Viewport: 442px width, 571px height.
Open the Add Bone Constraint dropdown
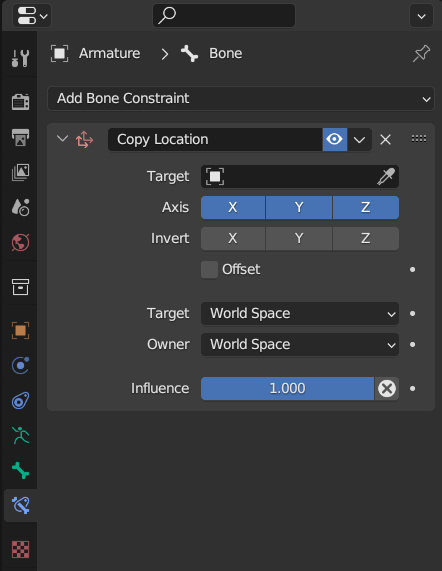click(241, 98)
